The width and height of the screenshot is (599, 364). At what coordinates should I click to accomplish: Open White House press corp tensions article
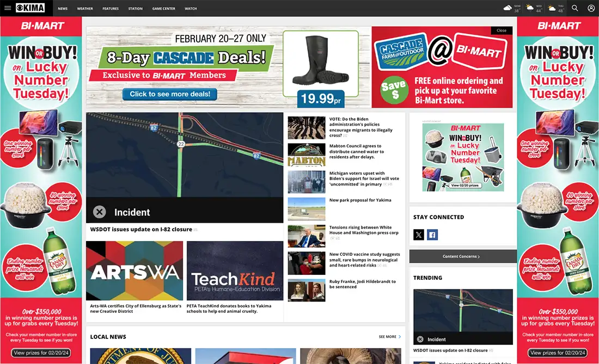(364, 230)
